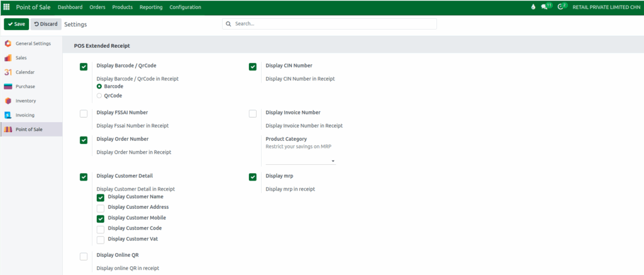The image size is (644, 275).
Task: Open the activities clock icon with 2 badge
Action: pos(562,6)
